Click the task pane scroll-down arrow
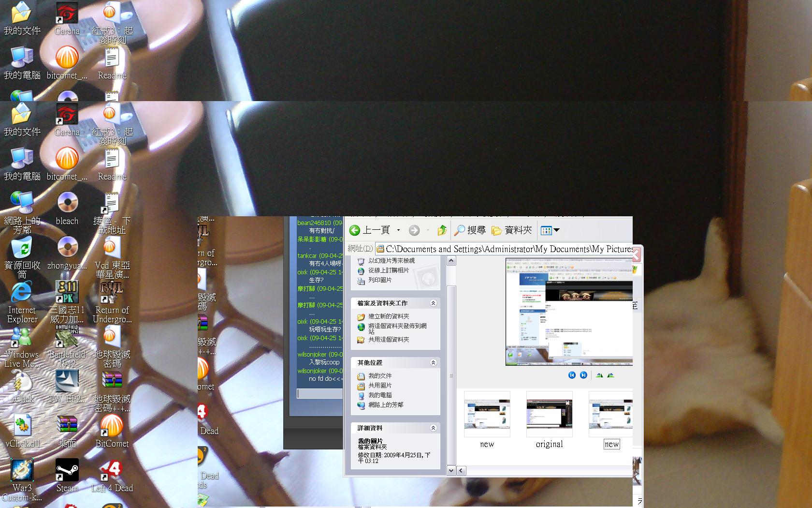 pyautogui.click(x=451, y=470)
